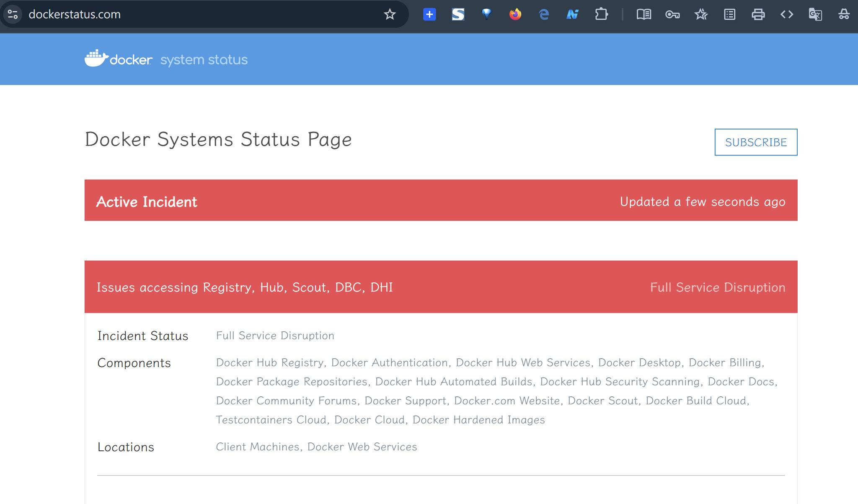Subscribe to status updates with SUBSCRIBE
This screenshot has height=504, width=858.
756,142
